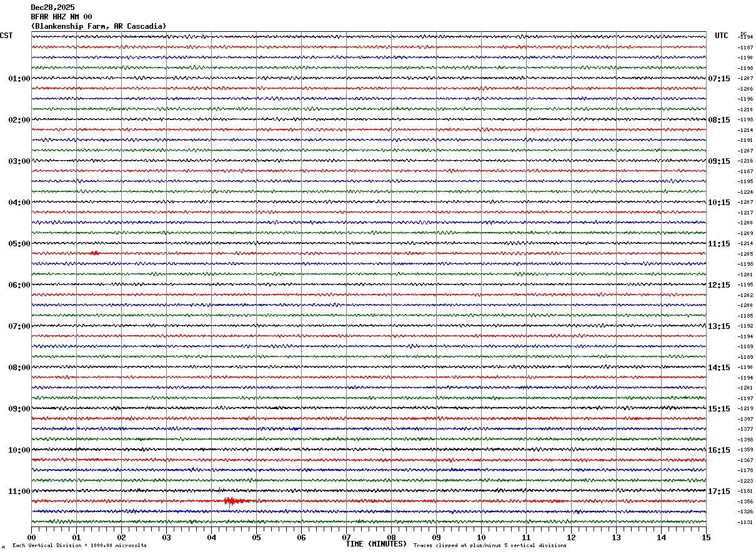Click the 02:00 CST time label
This screenshot has height=554, width=756.
(19, 120)
